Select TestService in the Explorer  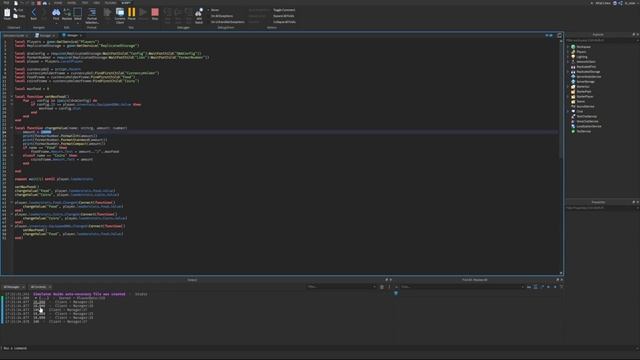click(583, 131)
